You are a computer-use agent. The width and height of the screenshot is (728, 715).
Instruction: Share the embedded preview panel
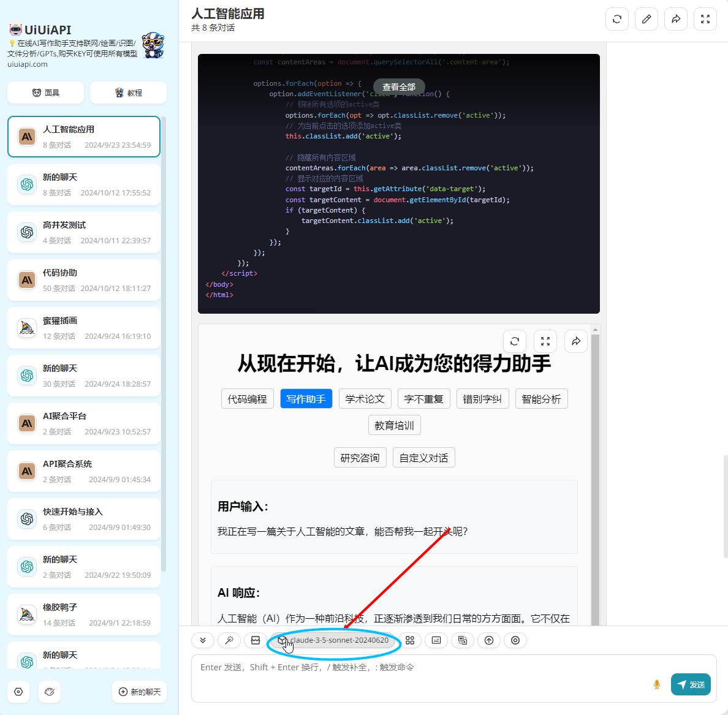click(x=576, y=341)
